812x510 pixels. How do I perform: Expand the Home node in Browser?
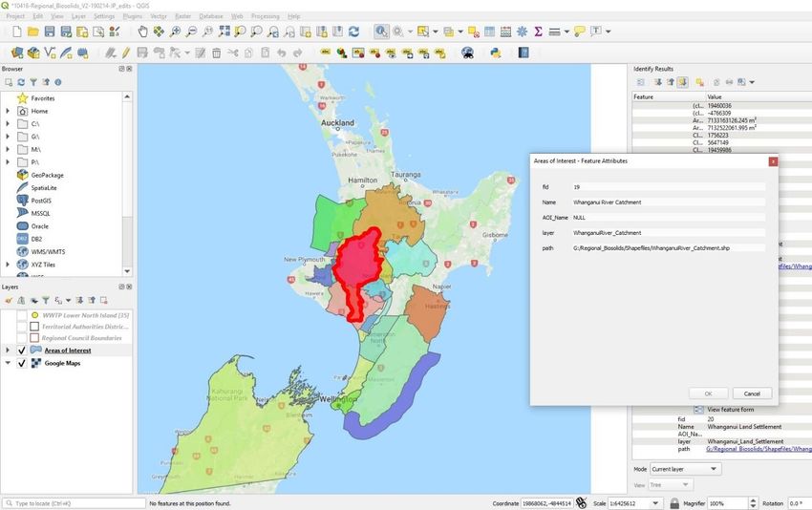[x=8, y=111]
